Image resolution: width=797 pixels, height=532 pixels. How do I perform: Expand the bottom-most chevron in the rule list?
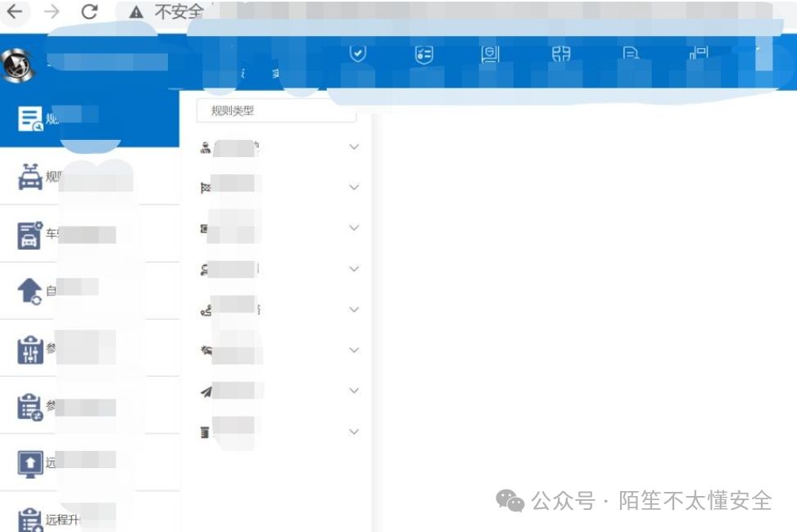point(354,431)
